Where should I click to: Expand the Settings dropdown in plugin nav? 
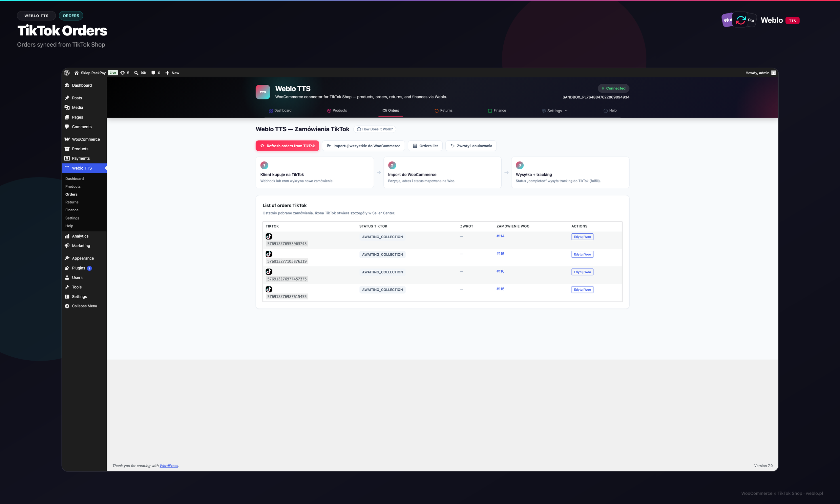click(x=555, y=111)
